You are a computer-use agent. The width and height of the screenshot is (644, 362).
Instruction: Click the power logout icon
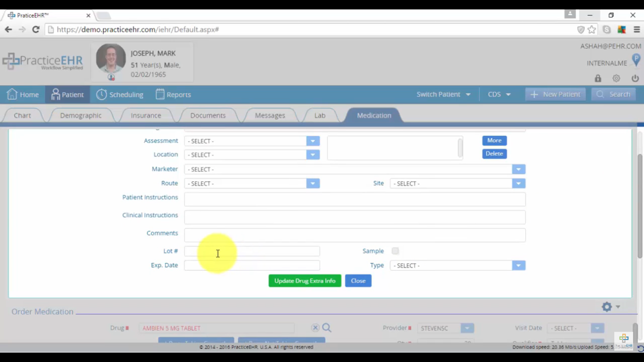click(635, 78)
